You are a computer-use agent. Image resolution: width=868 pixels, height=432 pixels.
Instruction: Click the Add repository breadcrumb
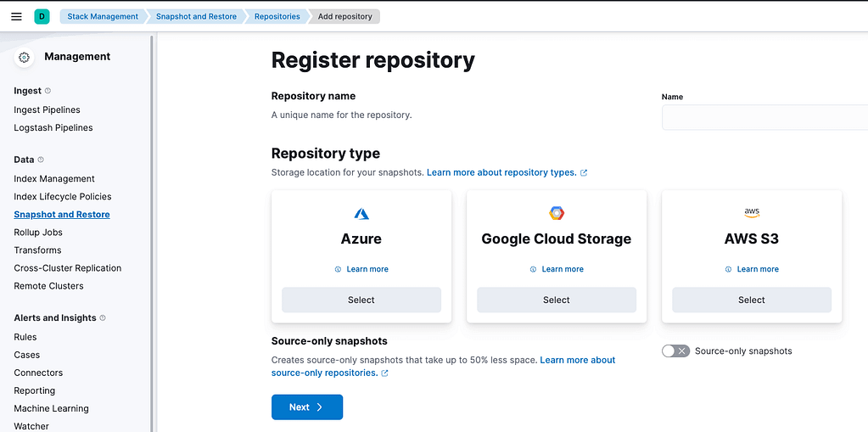[344, 17]
